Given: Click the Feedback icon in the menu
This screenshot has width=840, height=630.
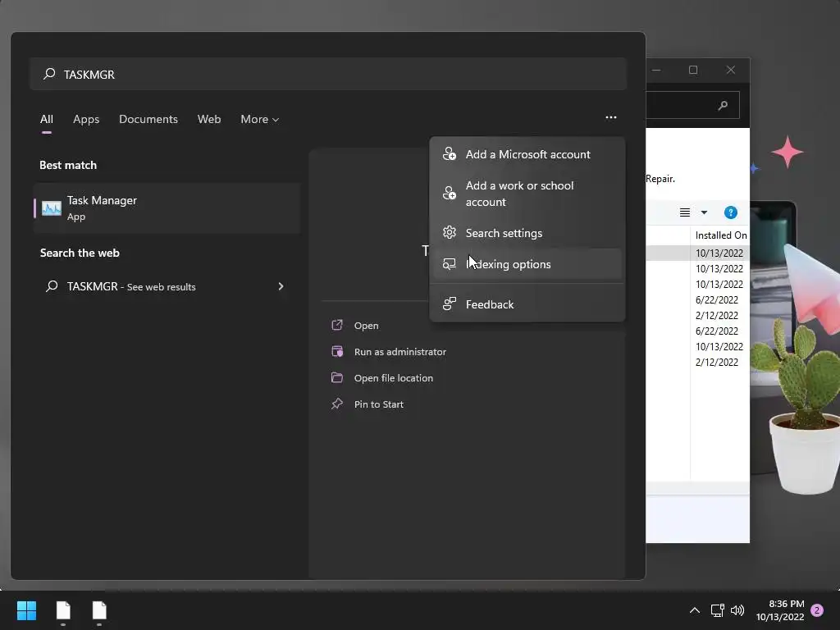Looking at the screenshot, I should tap(449, 304).
